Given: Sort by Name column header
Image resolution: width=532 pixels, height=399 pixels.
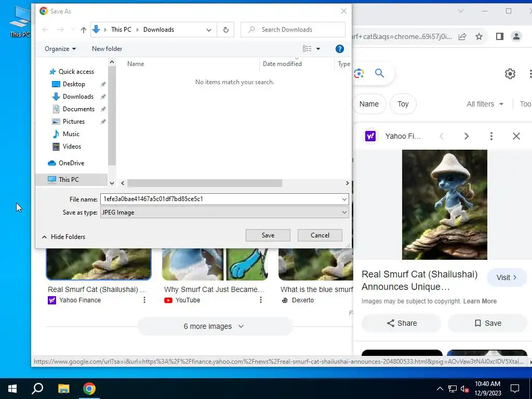Looking at the screenshot, I should (x=136, y=64).
